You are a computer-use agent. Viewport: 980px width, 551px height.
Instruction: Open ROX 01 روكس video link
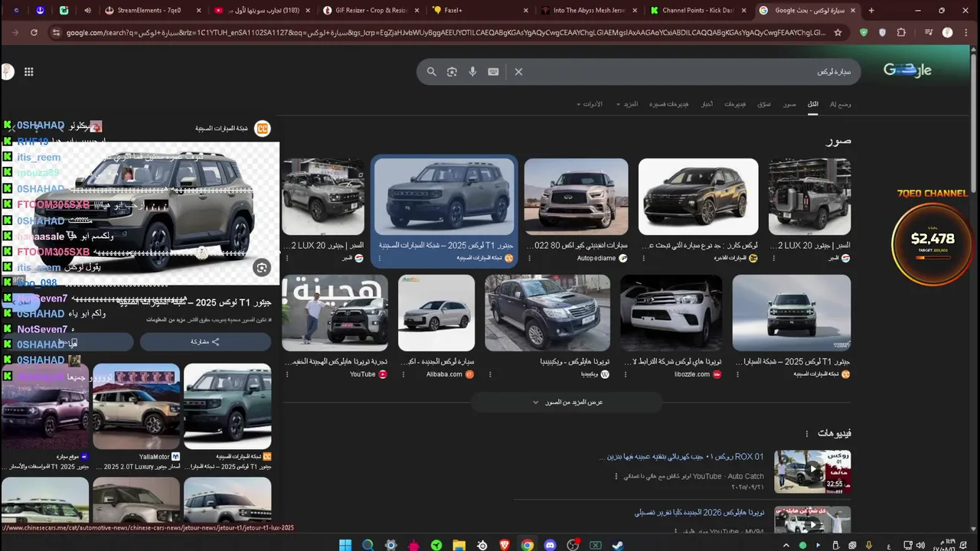click(681, 457)
